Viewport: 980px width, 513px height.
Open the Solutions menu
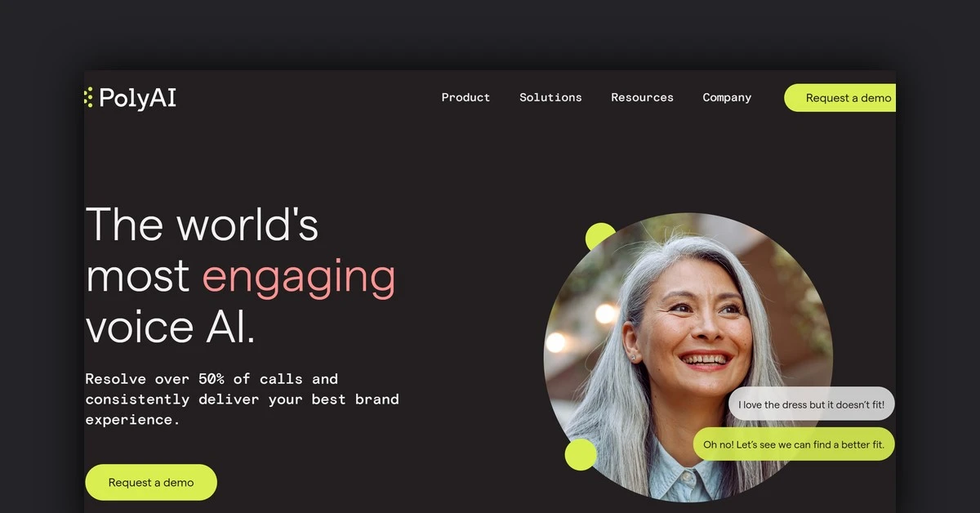[x=550, y=97]
